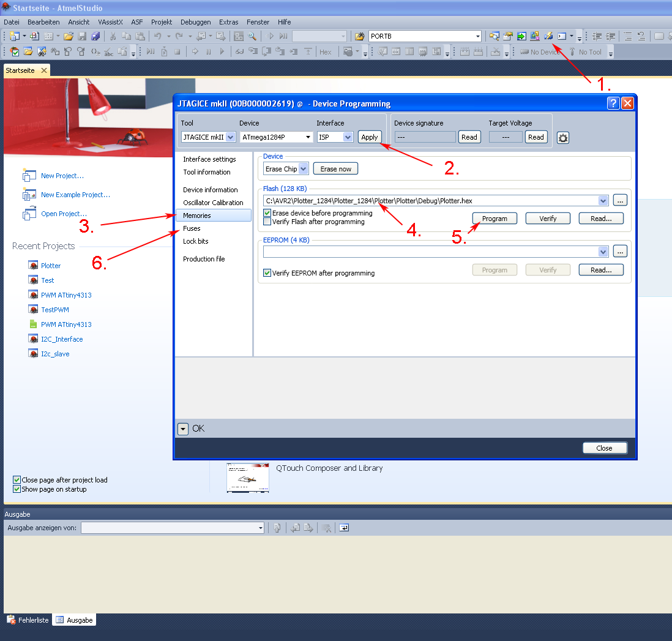Open the Interface dropdown showing ISP
The width and height of the screenshot is (672, 641).
(335, 137)
